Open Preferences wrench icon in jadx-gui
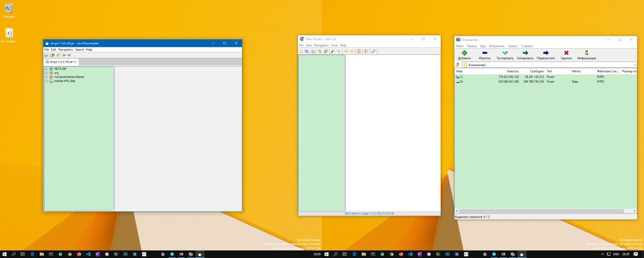Screen dimensions: 644x258 point(373,51)
